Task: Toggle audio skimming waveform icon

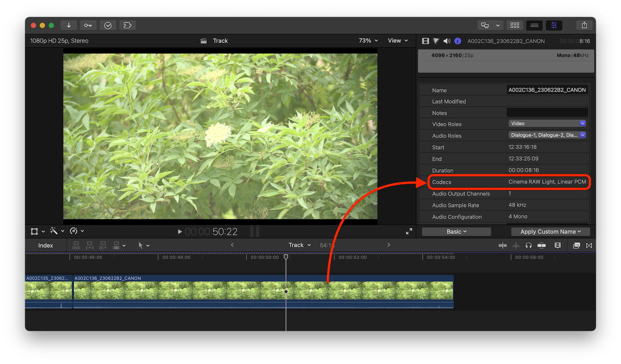Action: click(516, 245)
